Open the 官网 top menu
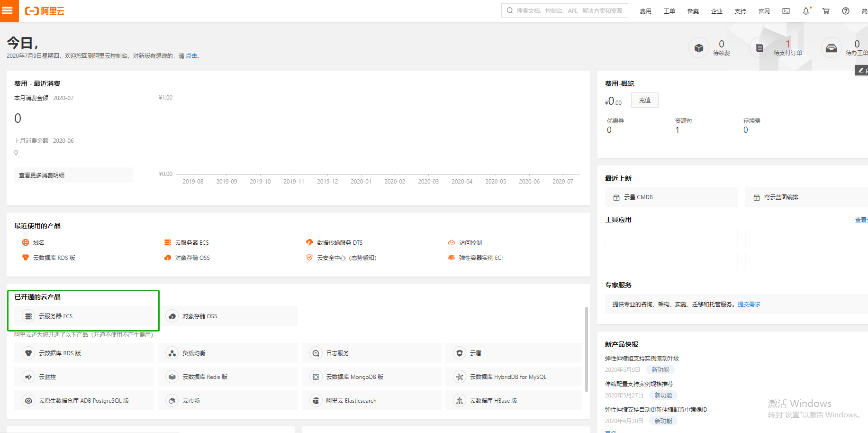This screenshot has height=433, width=868. click(764, 11)
